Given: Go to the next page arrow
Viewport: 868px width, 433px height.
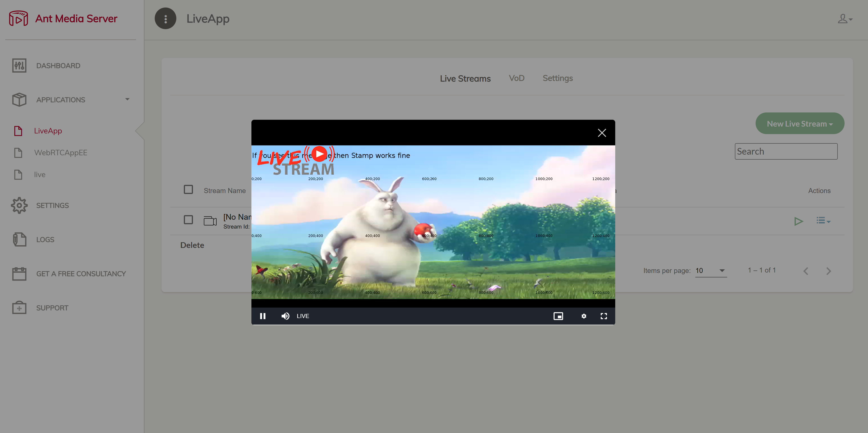Looking at the screenshot, I should click(829, 271).
